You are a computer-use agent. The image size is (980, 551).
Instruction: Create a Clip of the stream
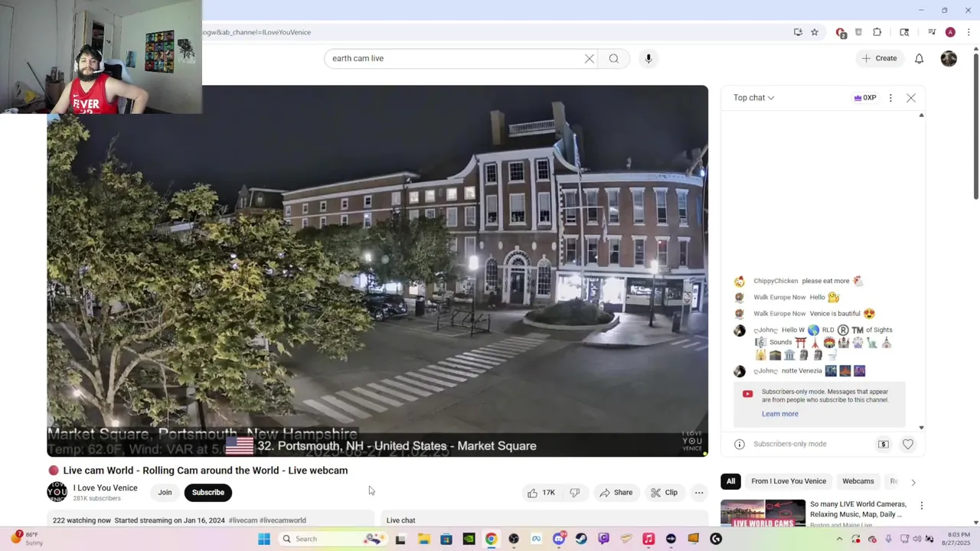(665, 493)
